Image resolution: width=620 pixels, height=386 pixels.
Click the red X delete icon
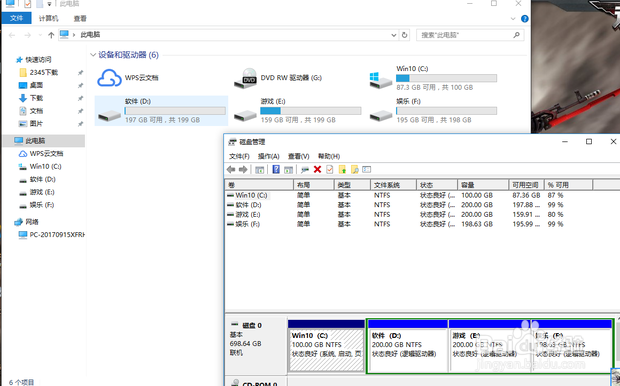click(317, 170)
